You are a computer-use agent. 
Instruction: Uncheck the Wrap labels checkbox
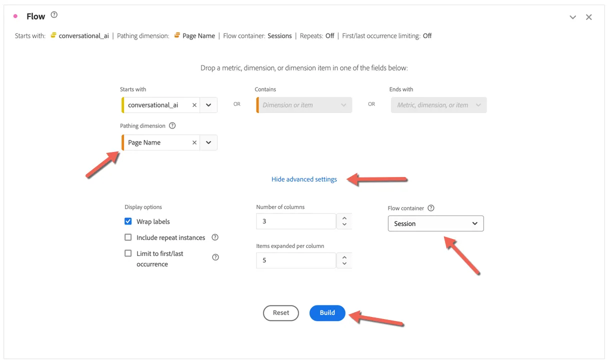click(x=128, y=221)
